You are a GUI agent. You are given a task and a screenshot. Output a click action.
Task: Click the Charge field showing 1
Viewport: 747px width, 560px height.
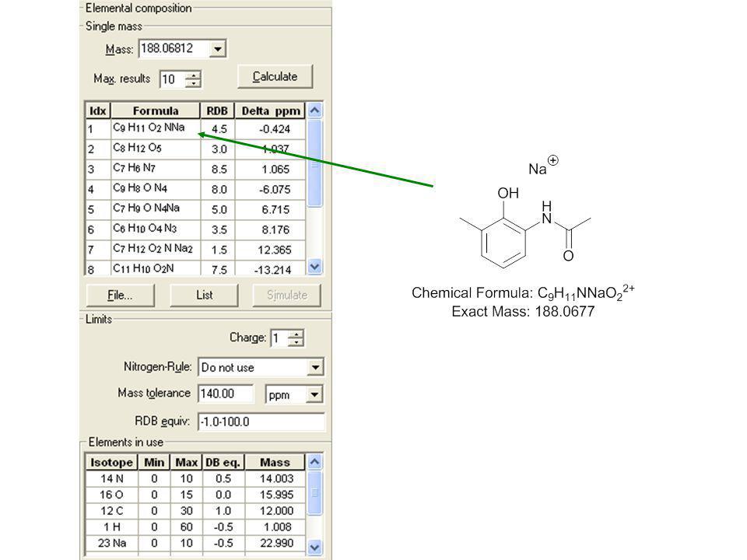[279, 338]
